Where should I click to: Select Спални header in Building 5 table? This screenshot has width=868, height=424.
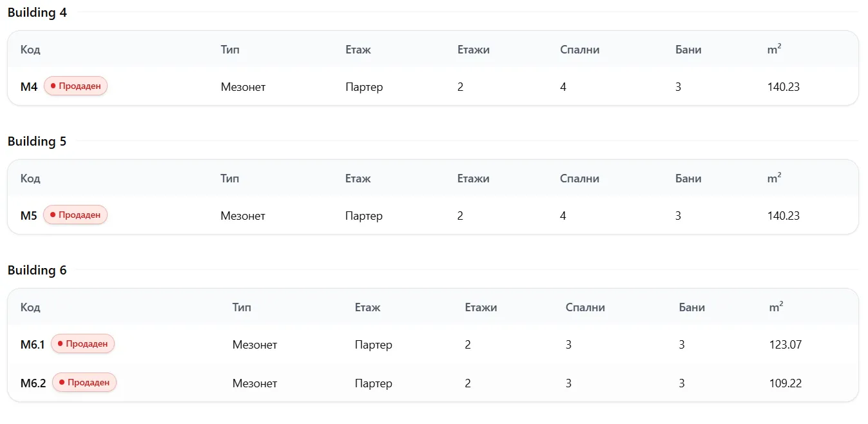pos(579,178)
